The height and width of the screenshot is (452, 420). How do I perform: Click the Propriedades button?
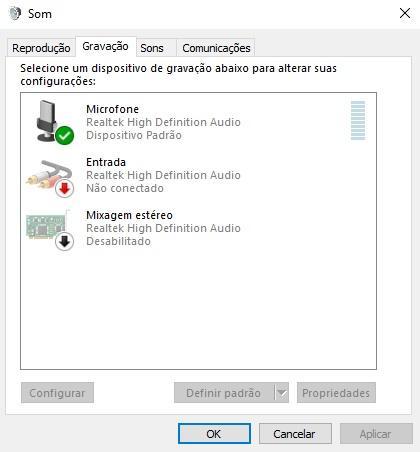pos(336,393)
